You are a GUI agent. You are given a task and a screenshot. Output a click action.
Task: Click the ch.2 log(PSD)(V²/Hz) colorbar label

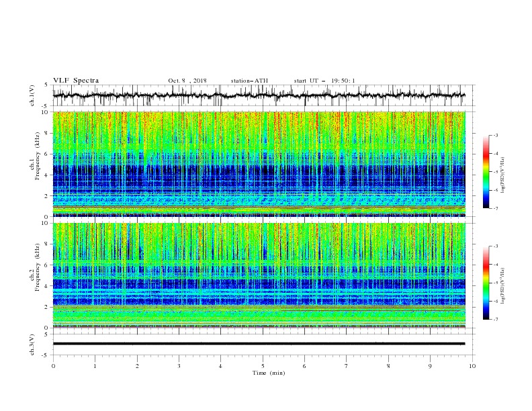click(x=502, y=286)
